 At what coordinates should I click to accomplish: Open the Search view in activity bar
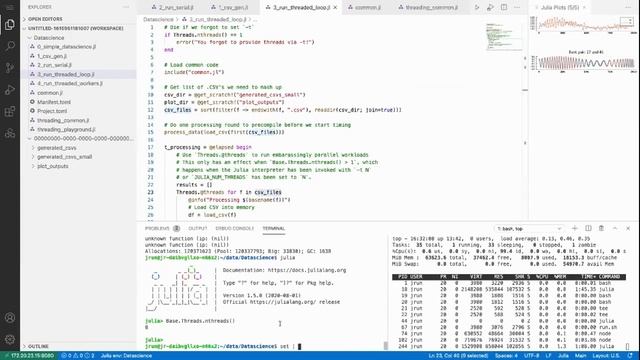point(10,46)
